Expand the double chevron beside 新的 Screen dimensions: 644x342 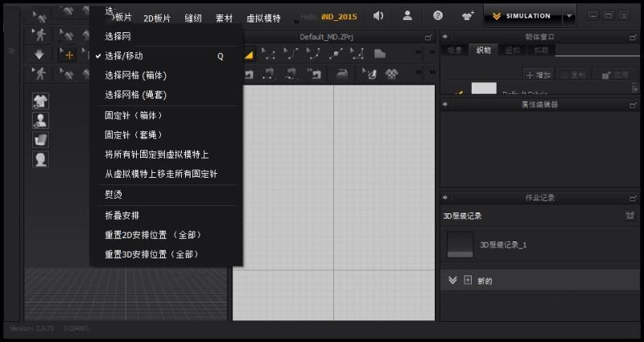(452, 280)
